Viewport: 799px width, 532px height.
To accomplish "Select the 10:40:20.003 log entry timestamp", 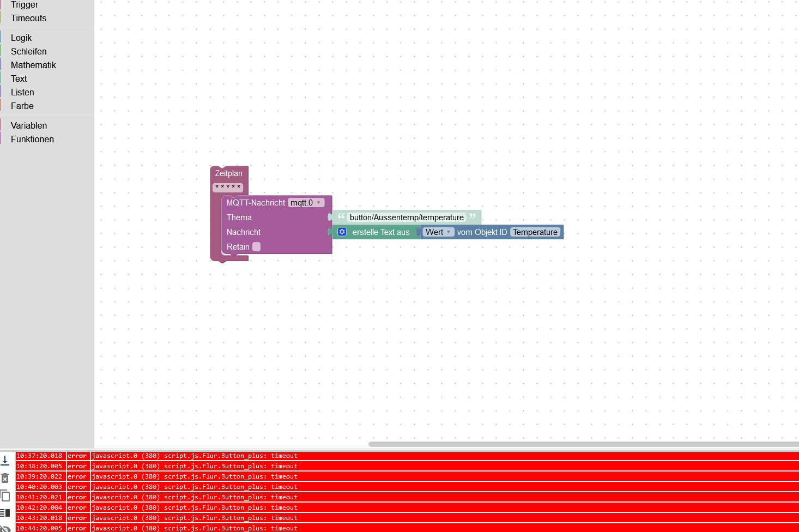I will (x=39, y=487).
